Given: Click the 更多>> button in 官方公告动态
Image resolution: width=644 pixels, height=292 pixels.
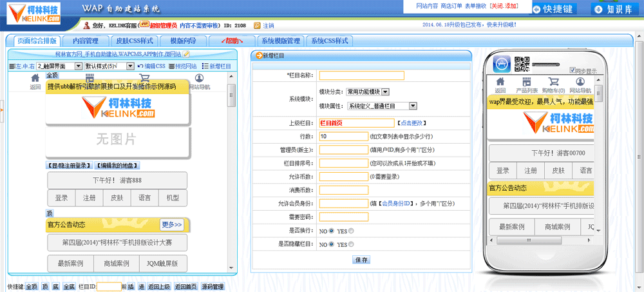Looking at the screenshot, I should pos(172,224).
